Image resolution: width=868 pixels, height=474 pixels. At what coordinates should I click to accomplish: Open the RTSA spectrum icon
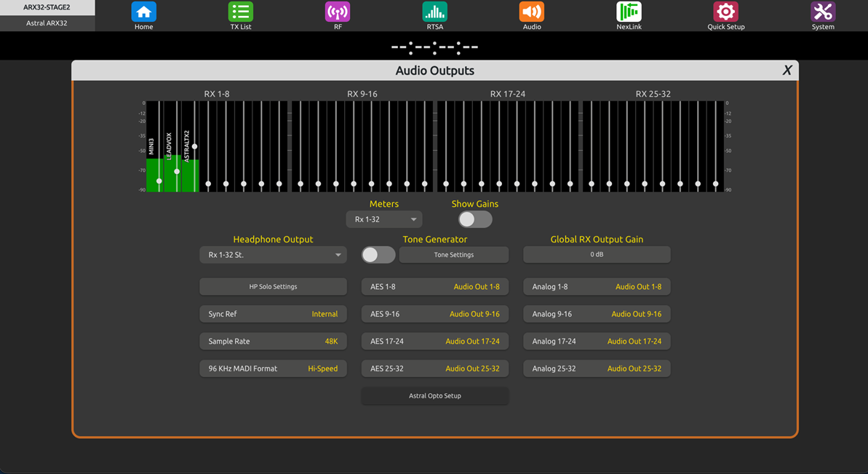click(x=434, y=12)
